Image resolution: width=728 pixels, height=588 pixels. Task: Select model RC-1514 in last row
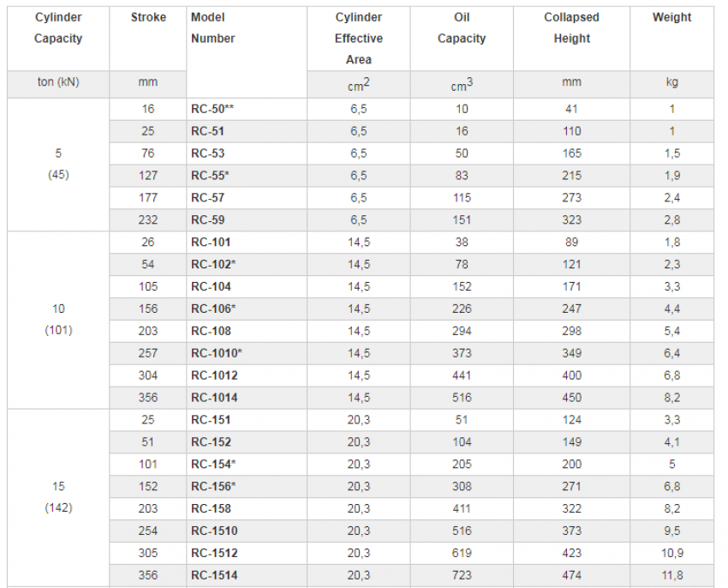tap(214, 575)
